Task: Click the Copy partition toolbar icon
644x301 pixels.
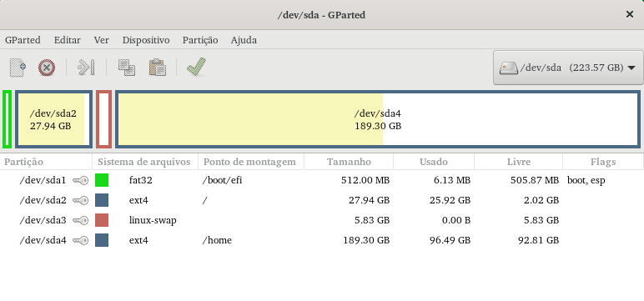Action: click(x=127, y=68)
